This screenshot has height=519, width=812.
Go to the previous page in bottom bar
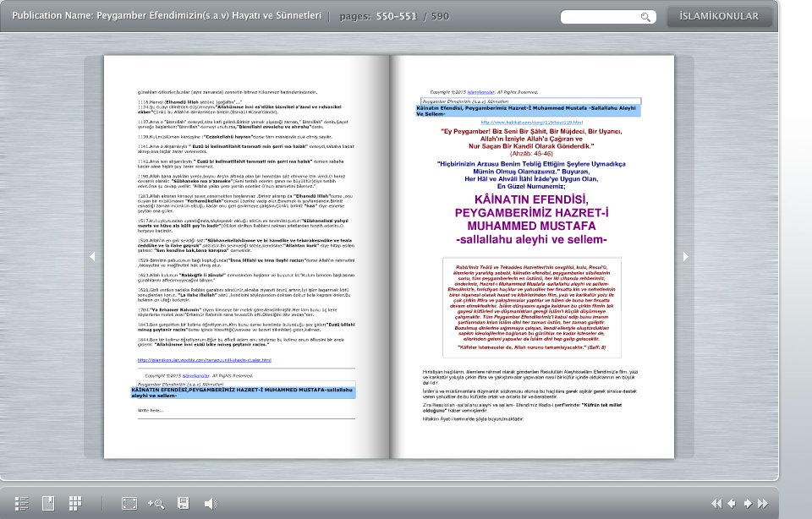click(732, 503)
